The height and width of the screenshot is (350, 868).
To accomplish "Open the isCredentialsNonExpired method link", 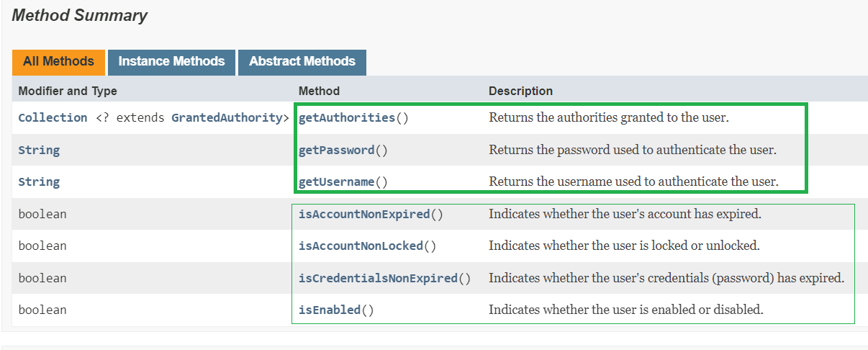I will click(379, 278).
